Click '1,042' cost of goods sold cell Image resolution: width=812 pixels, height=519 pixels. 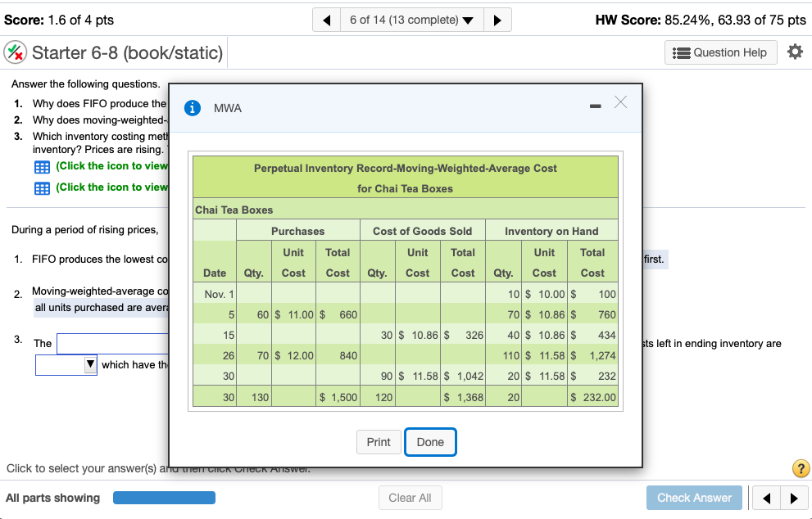(x=463, y=377)
